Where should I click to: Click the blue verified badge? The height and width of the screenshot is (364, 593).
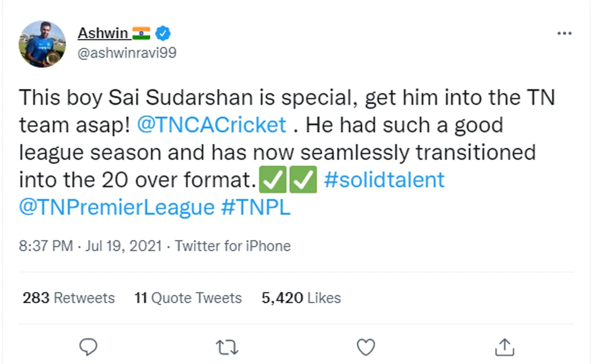(163, 33)
